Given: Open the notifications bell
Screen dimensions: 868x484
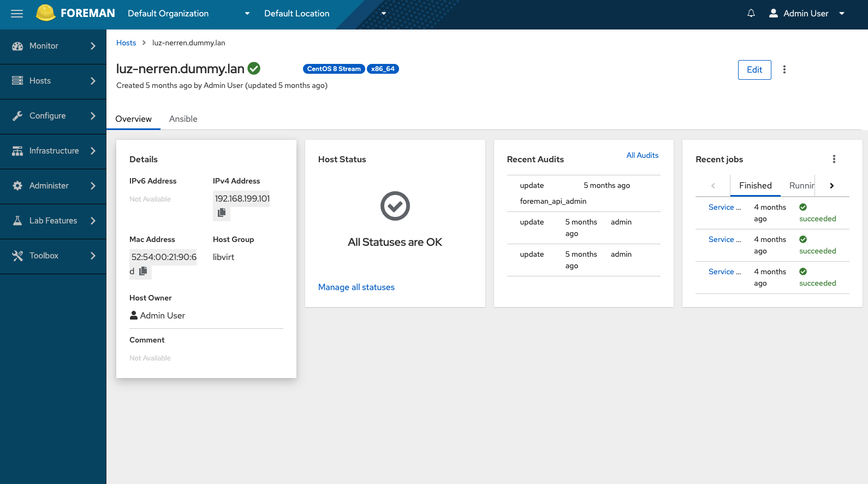Looking at the screenshot, I should point(751,14).
